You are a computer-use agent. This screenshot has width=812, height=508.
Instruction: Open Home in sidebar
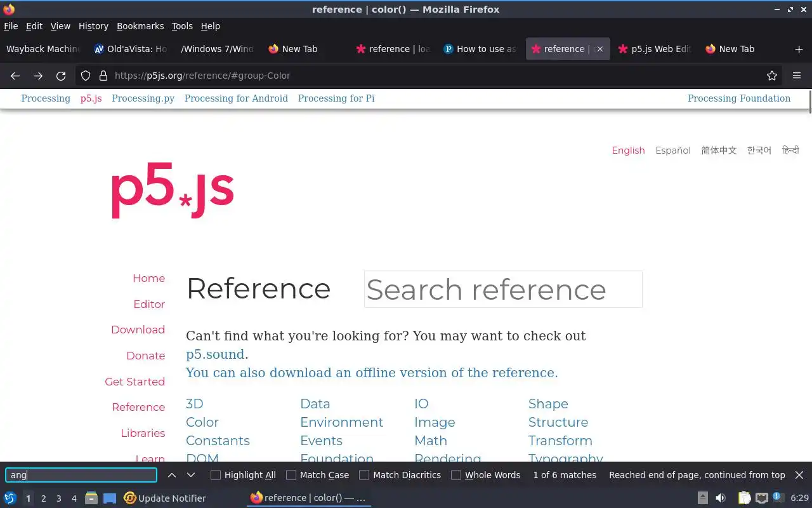(x=148, y=278)
